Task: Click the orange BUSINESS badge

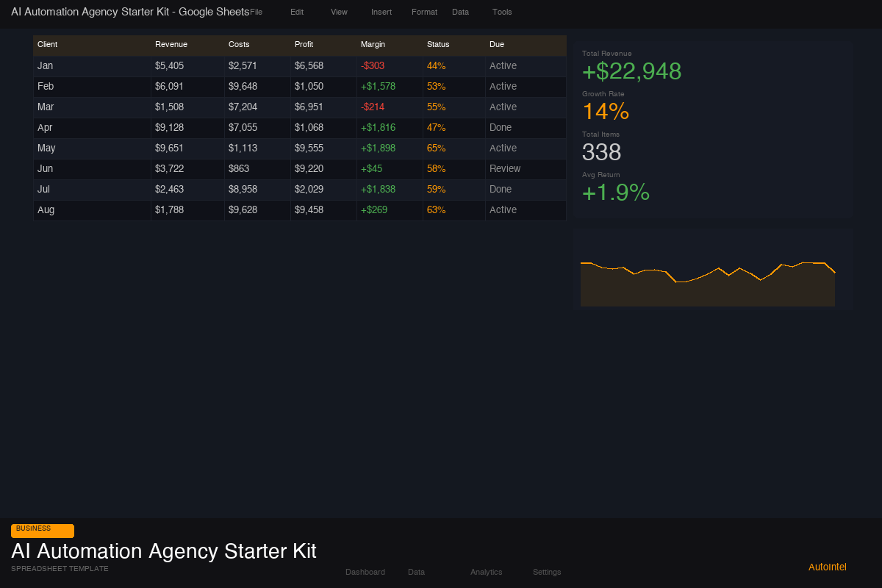Action: (42, 529)
